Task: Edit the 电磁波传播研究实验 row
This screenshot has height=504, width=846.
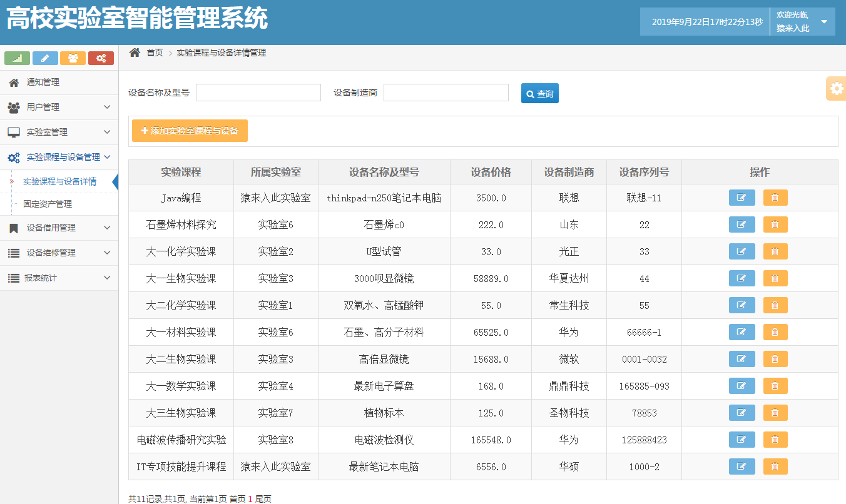Action: point(742,440)
